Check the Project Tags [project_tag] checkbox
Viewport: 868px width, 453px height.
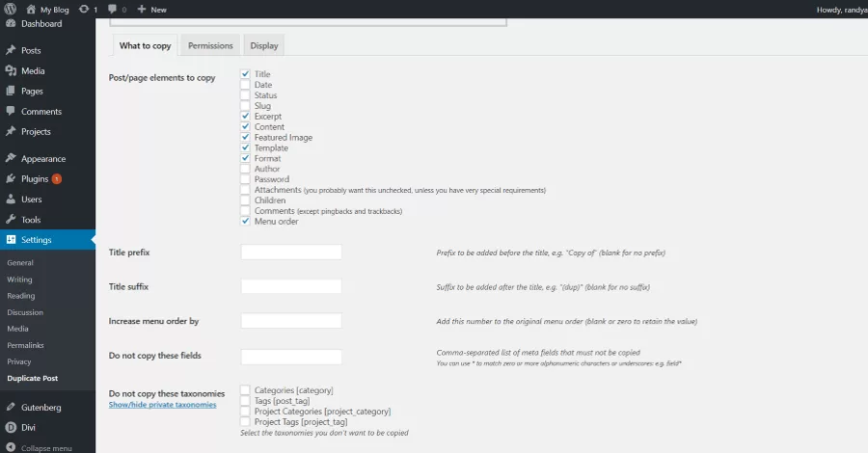(245, 421)
